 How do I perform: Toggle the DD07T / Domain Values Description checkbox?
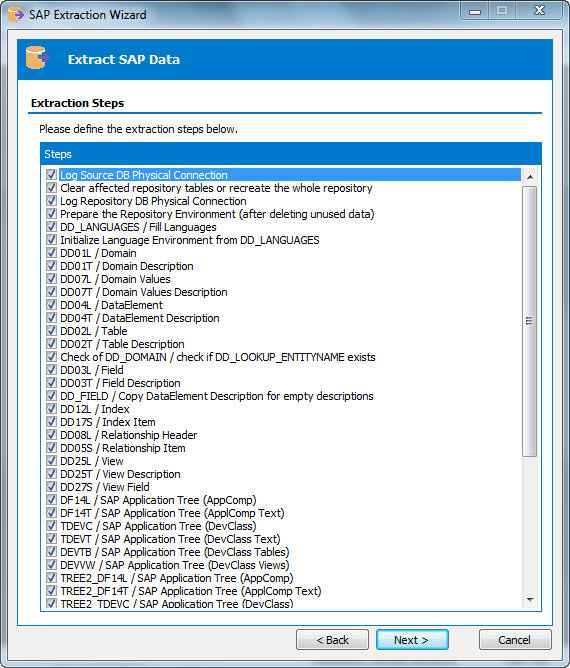pyautogui.click(x=52, y=292)
